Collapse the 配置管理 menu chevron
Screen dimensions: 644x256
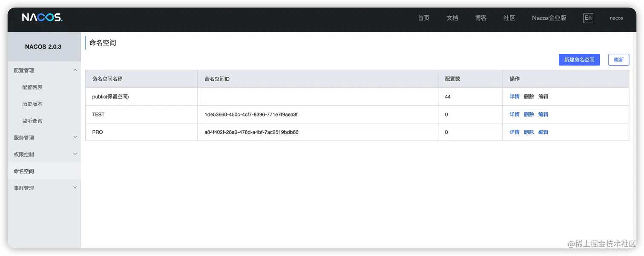75,70
